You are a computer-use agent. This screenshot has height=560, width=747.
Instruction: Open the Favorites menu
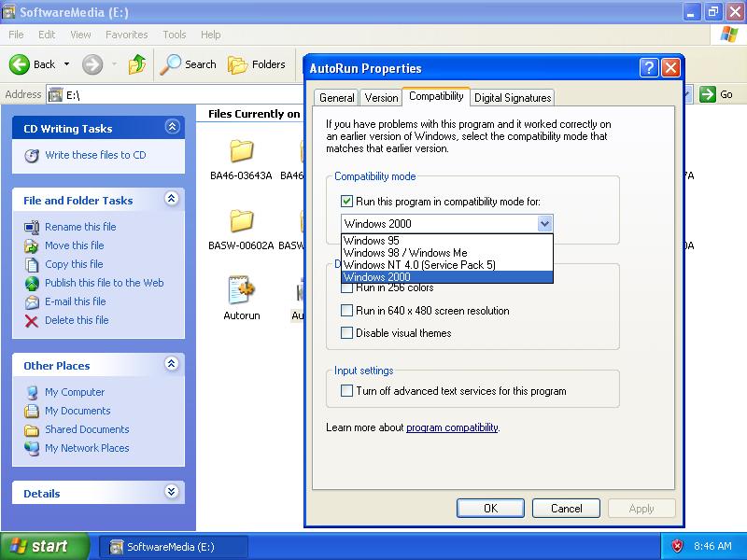127,35
